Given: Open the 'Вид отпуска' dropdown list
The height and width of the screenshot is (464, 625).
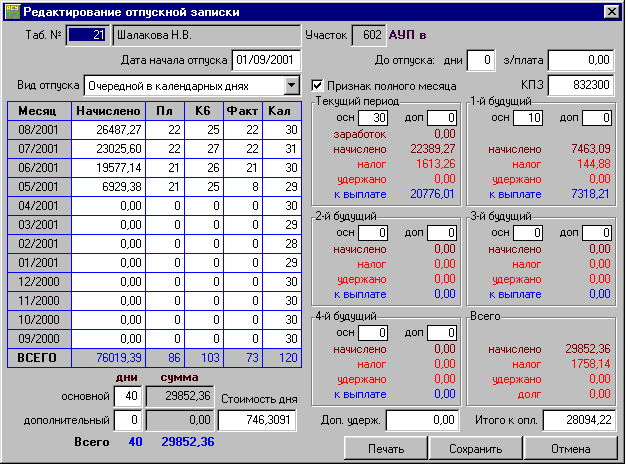Looking at the screenshot, I should point(292,85).
